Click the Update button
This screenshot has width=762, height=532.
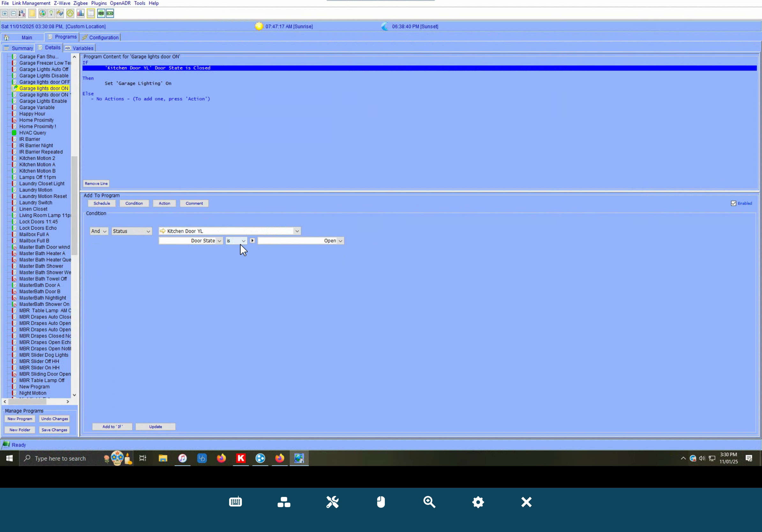tap(155, 426)
